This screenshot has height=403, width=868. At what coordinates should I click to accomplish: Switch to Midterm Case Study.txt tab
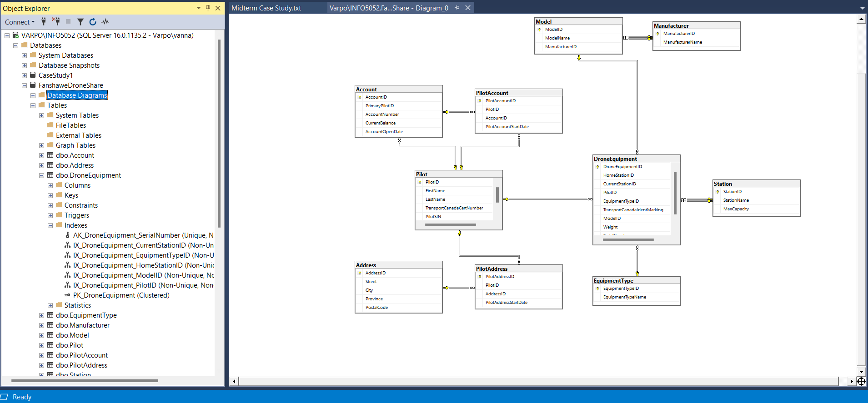266,8
